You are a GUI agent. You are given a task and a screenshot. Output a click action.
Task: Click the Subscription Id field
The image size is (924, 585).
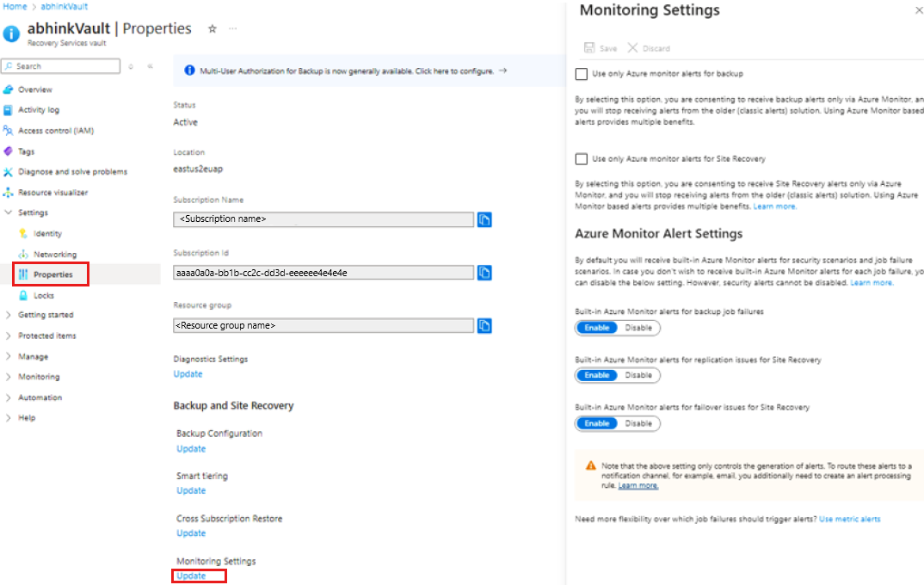pos(323,273)
